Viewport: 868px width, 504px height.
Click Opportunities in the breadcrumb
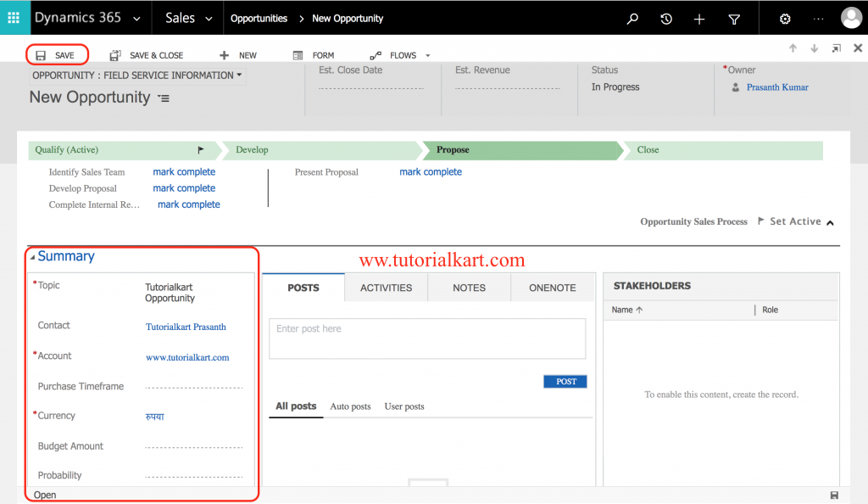(259, 19)
